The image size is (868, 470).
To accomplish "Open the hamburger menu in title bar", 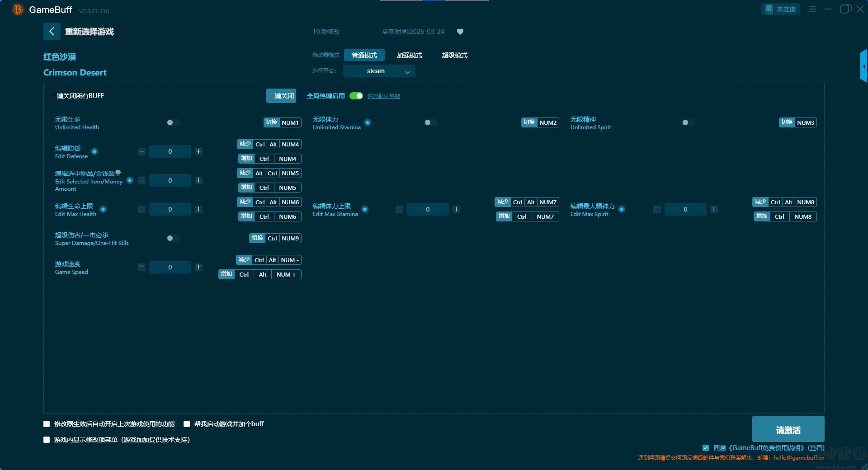I will tap(812, 9).
